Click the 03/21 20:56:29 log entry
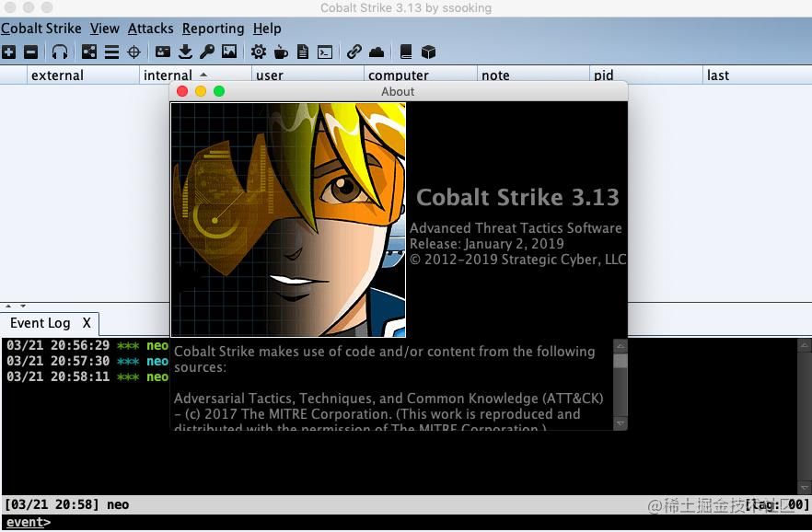 87,345
